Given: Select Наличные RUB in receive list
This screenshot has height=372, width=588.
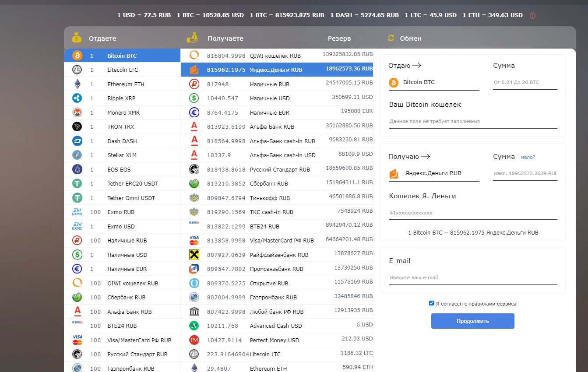Looking at the screenshot, I should [277, 84].
